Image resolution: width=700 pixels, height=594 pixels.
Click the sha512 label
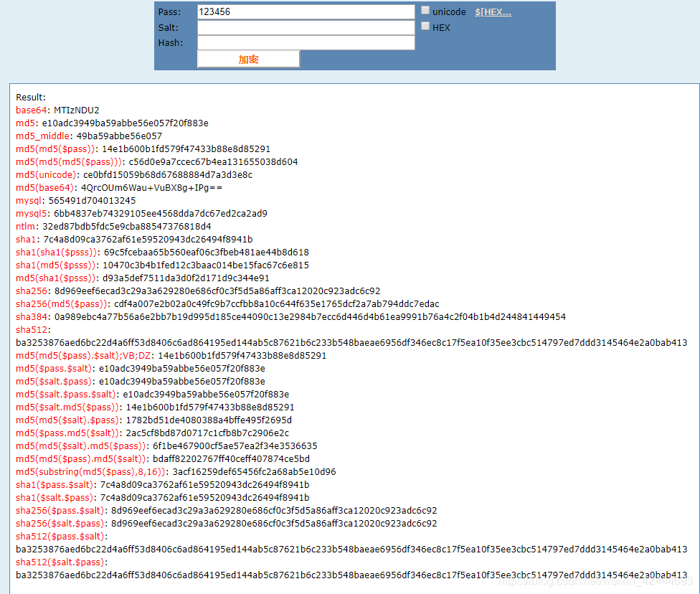pyautogui.click(x=32, y=331)
